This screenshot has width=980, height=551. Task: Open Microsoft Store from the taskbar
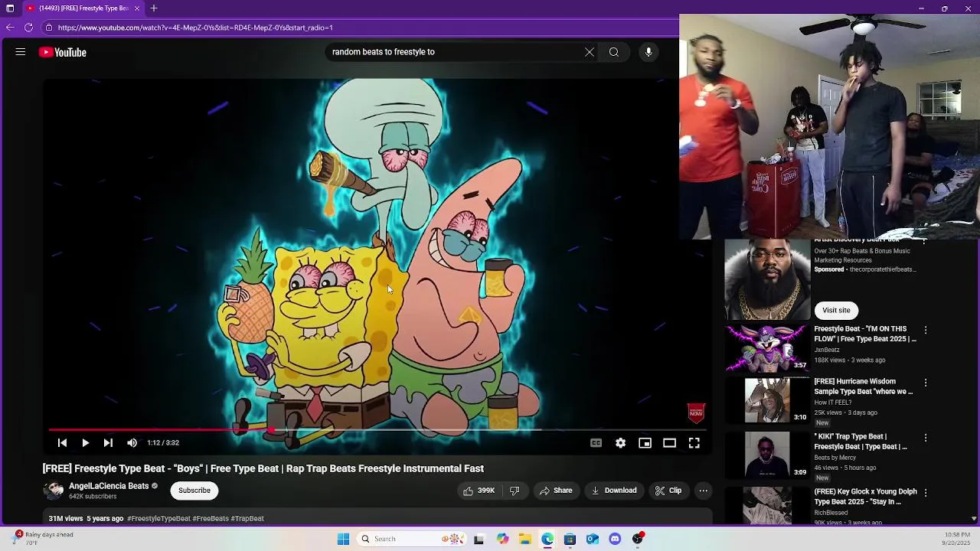click(x=570, y=539)
